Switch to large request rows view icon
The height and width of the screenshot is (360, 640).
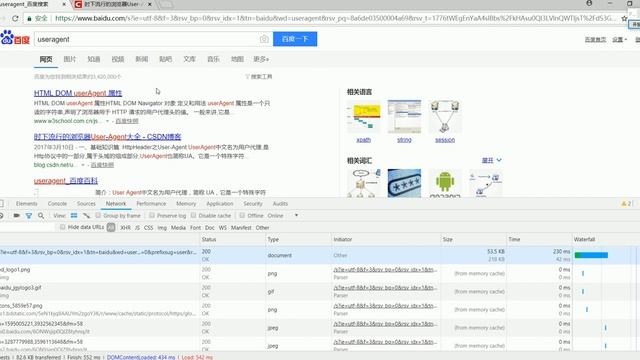[x=74, y=216]
